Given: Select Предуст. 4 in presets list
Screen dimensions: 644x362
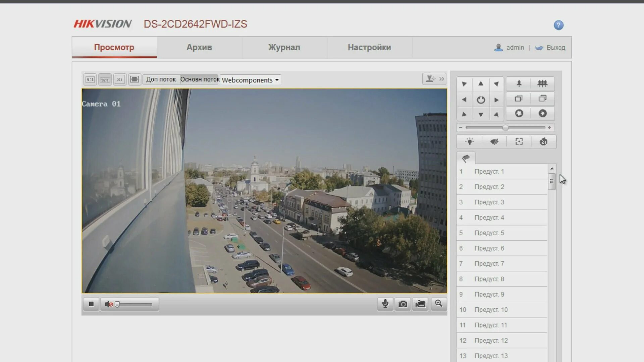Looking at the screenshot, I should (x=502, y=218).
